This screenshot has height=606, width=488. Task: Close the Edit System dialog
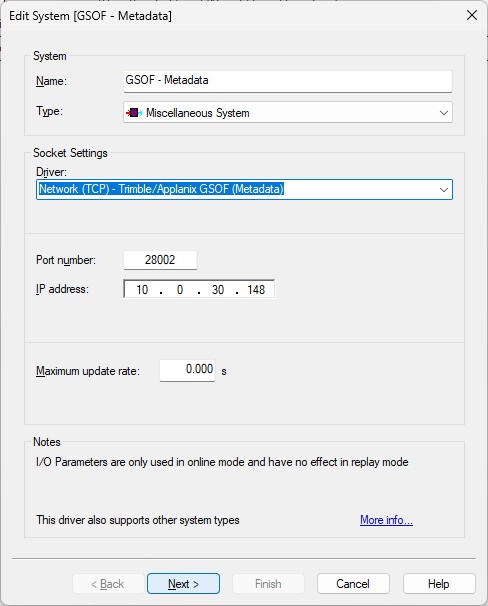(472, 15)
